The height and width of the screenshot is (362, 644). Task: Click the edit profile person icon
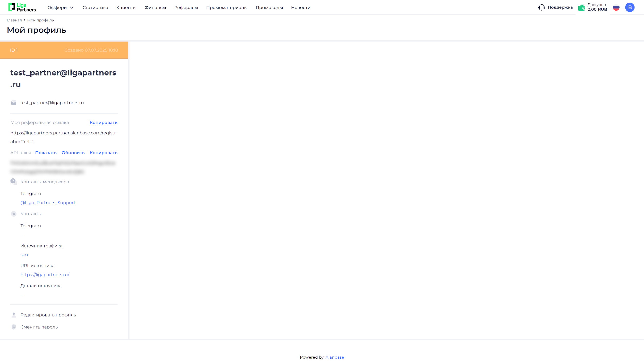click(14, 315)
